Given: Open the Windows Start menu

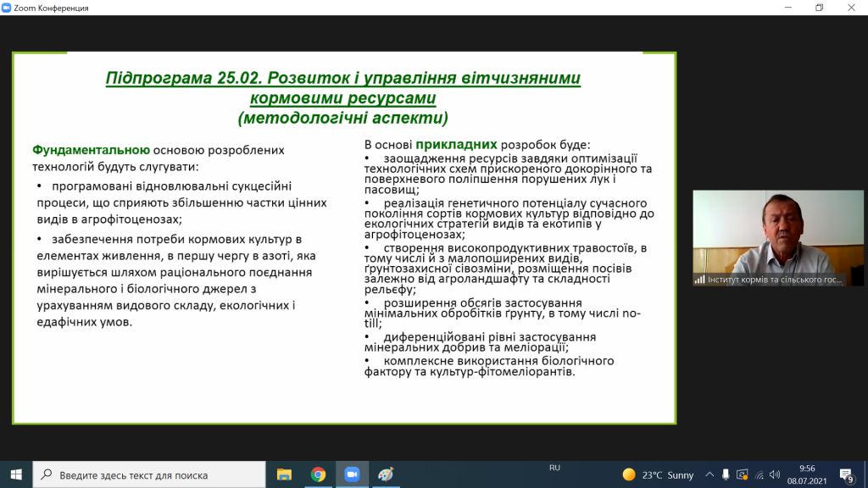Looking at the screenshot, I should [x=15, y=474].
